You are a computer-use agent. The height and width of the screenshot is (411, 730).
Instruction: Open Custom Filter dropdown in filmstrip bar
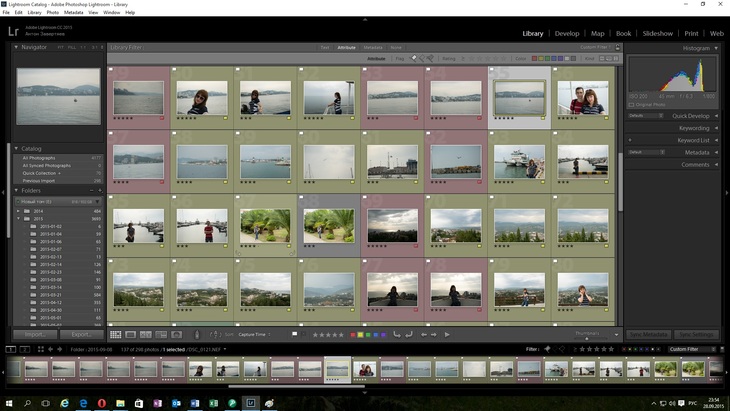click(x=692, y=349)
